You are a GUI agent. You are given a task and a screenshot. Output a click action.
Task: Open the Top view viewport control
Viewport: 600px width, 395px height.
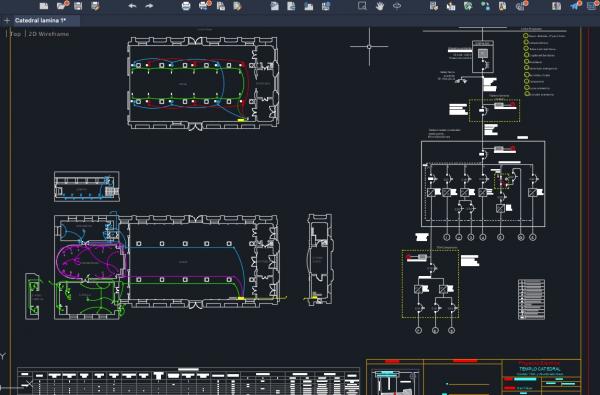click(x=15, y=34)
